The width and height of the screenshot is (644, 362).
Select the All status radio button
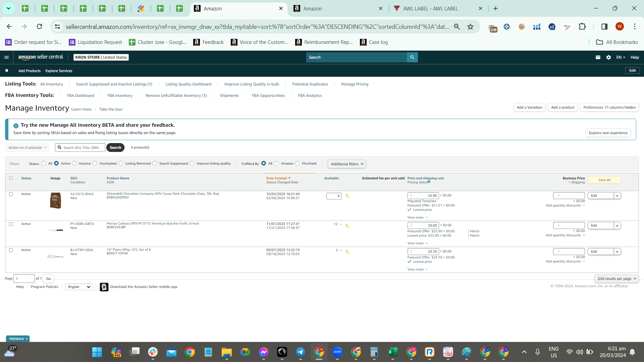click(44, 164)
